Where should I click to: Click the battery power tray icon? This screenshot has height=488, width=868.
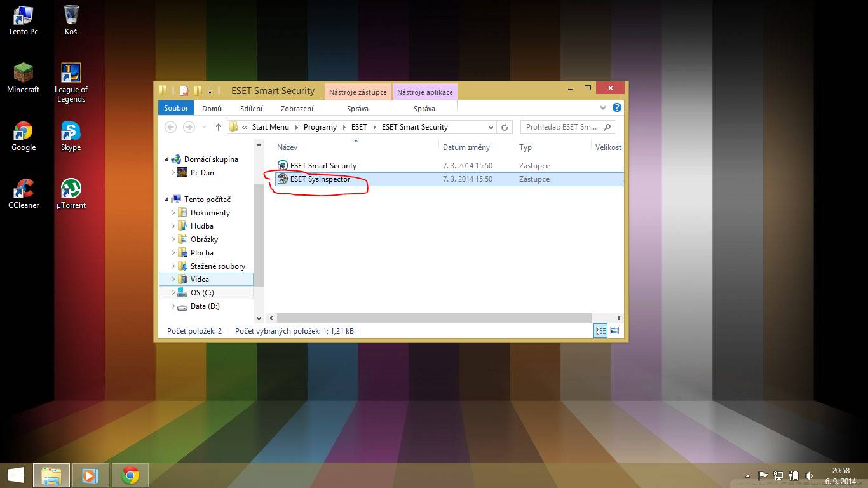pos(794,475)
